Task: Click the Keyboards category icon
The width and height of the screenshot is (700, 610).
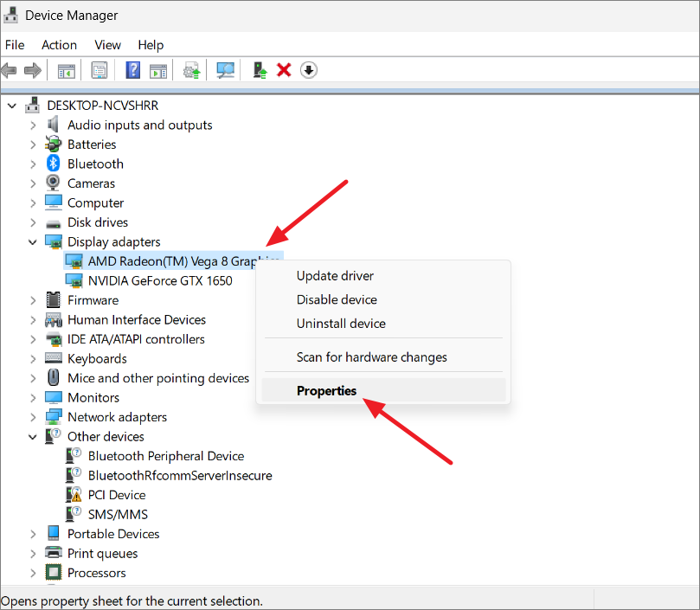Action: (x=53, y=357)
